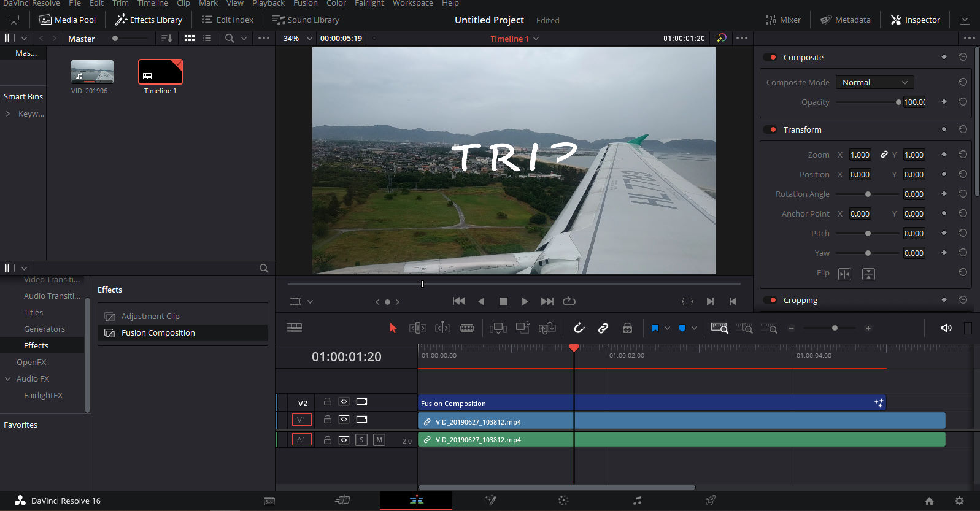Adjust the Rotation Angle slider
This screenshot has width=980, height=511.
coord(868,194)
